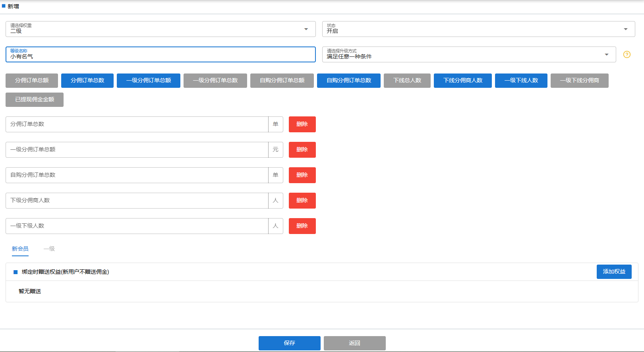
Task: Toggle the 一级下线人数 condition button
Action: 521,81
